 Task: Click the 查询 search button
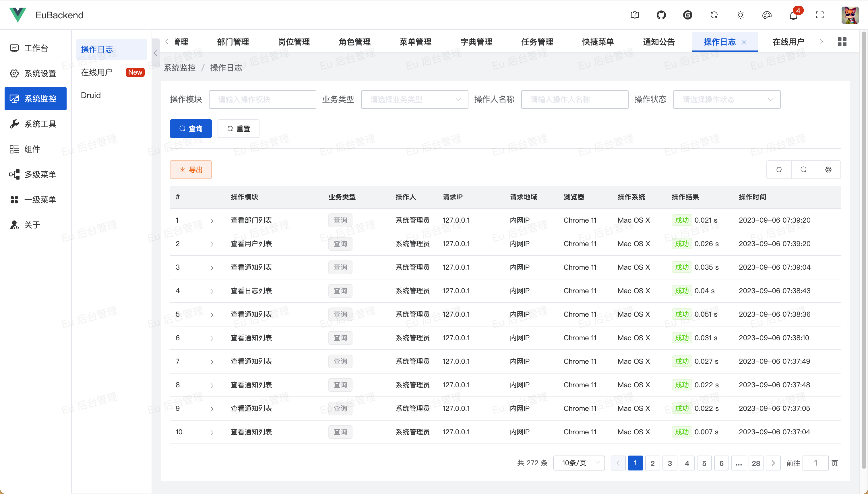pyautogui.click(x=191, y=129)
